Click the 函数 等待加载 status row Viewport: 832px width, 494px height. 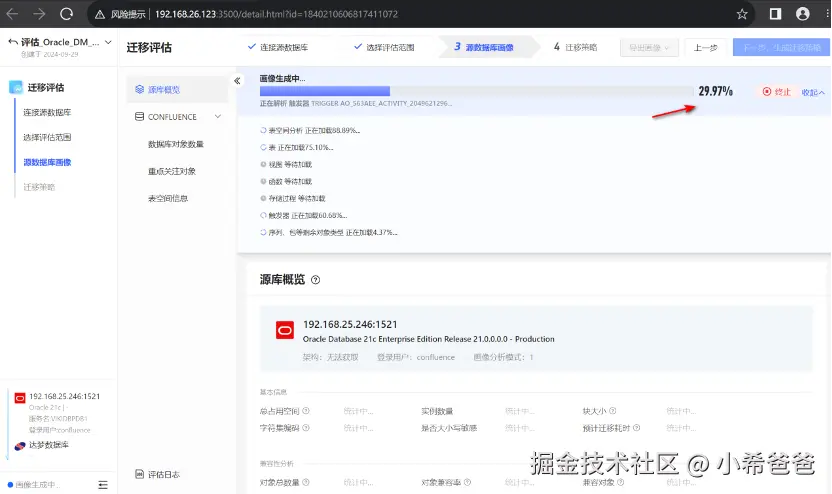286,181
